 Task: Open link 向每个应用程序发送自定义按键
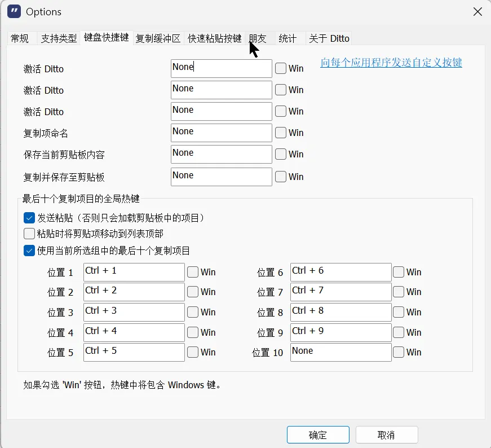click(x=391, y=63)
